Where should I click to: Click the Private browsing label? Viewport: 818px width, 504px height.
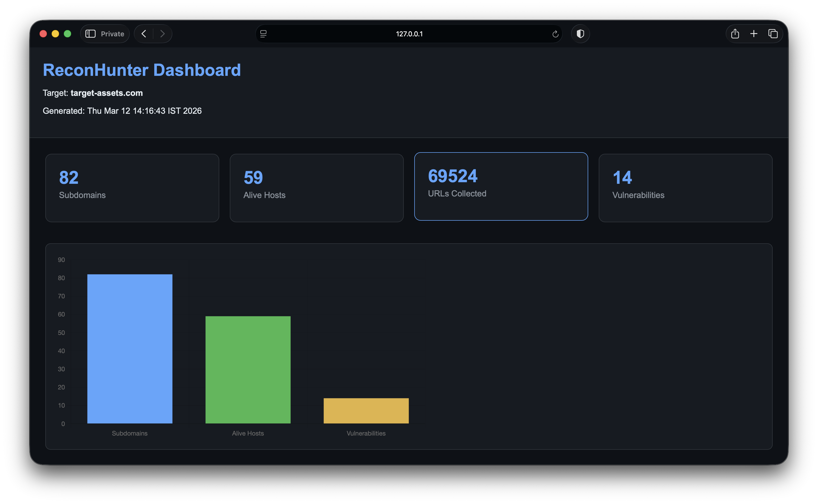(113, 34)
